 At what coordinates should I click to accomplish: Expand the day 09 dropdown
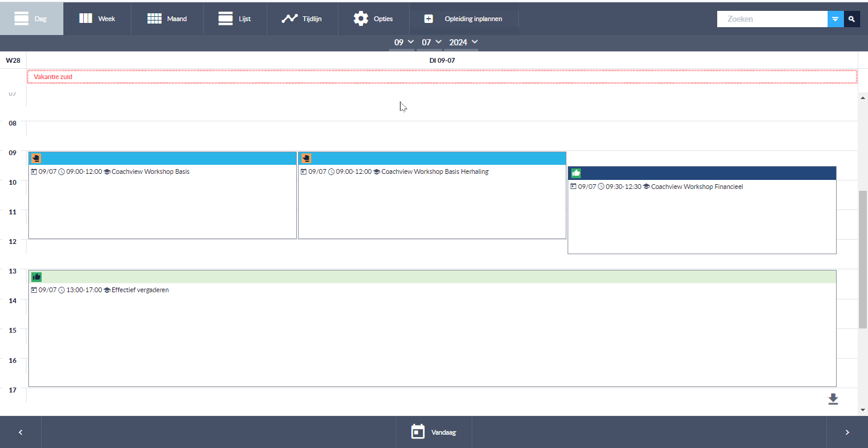pos(404,42)
